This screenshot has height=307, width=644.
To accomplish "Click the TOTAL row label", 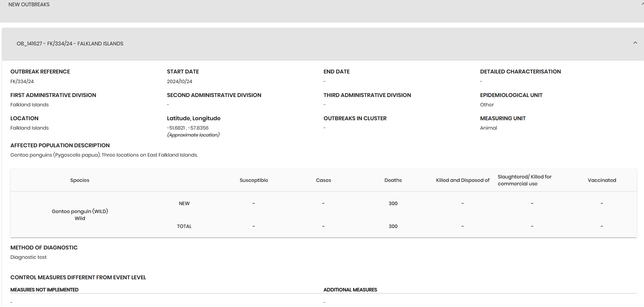I will tap(184, 226).
